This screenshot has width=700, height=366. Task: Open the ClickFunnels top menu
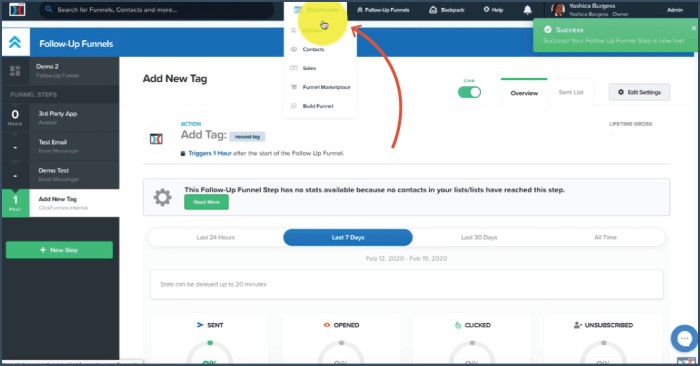pyautogui.click(x=316, y=10)
